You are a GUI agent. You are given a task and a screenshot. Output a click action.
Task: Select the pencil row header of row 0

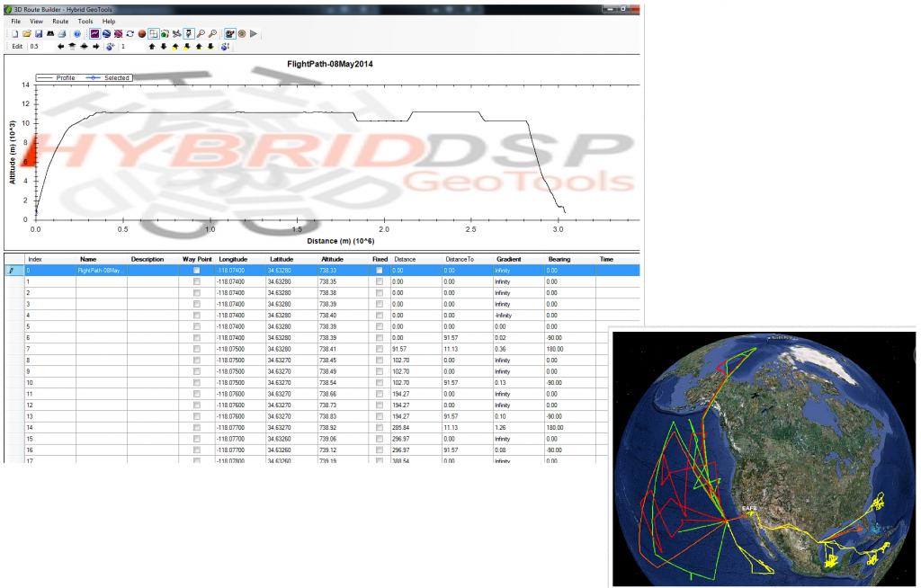click(14, 271)
